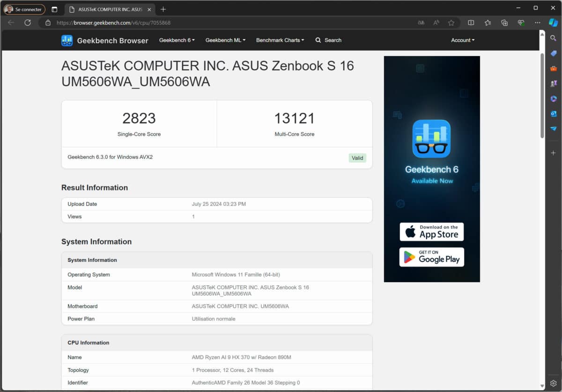
Task: Open Browser essentials heart icon
Action: [x=521, y=22]
